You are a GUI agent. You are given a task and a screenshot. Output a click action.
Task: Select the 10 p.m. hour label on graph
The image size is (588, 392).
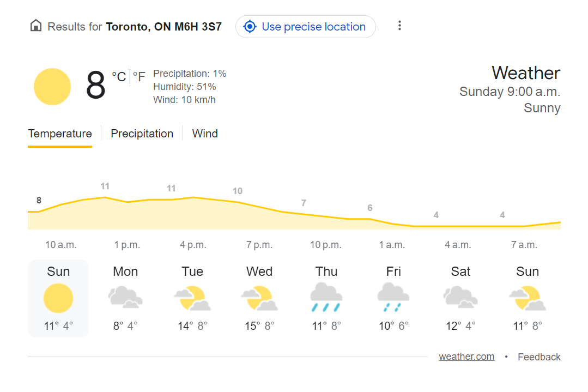tap(325, 245)
